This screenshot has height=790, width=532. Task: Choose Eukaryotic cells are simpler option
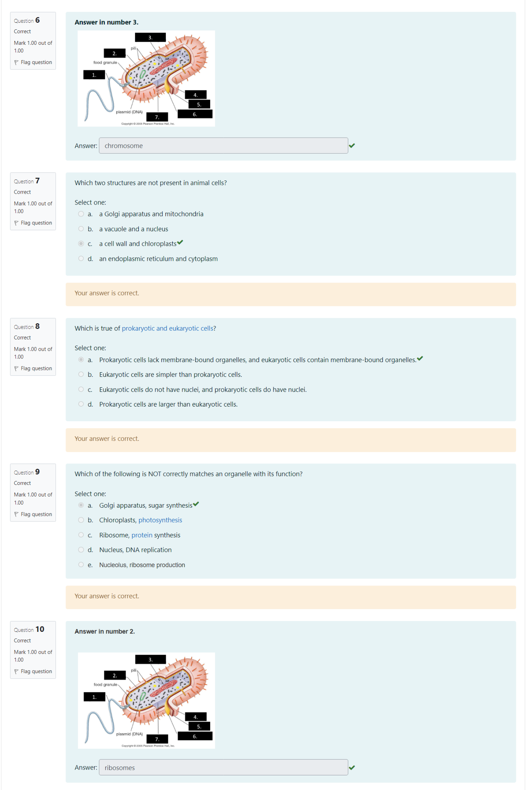click(x=81, y=374)
